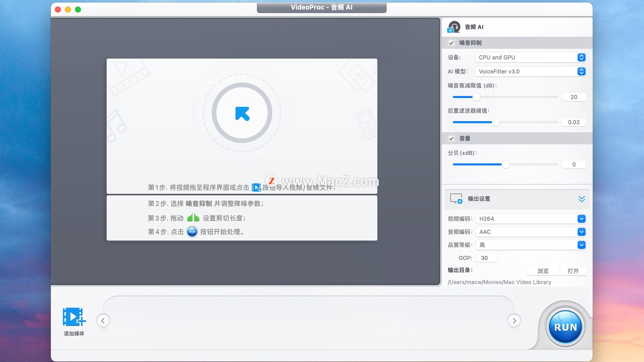The width and height of the screenshot is (644, 362).
Task: Click the Add Media film icon
Action: (74, 317)
